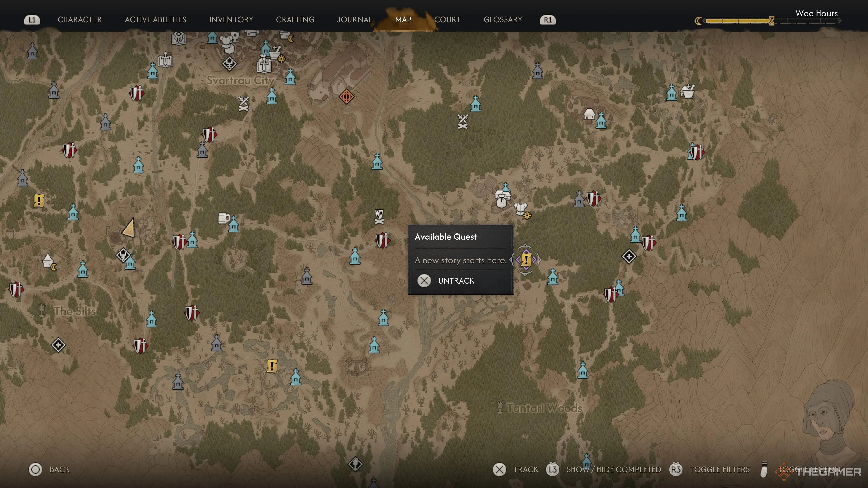Screen dimensions: 868x488
Task: Toggle the map legend
Action: [802, 469]
